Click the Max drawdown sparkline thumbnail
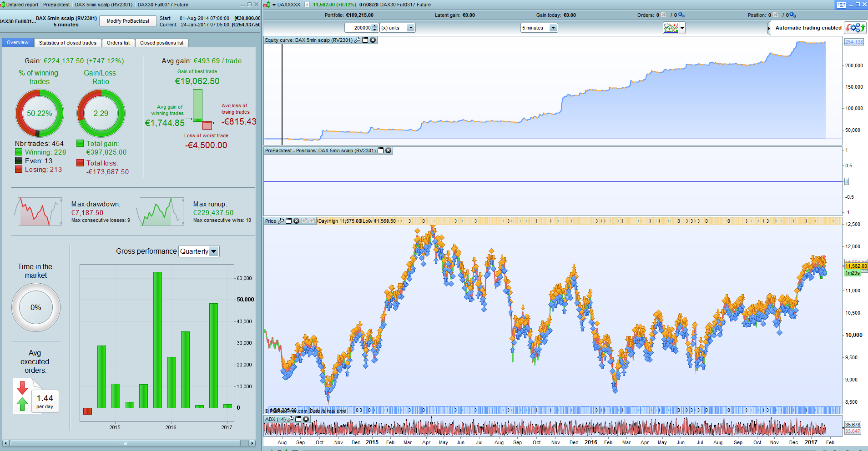 [38, 211]
